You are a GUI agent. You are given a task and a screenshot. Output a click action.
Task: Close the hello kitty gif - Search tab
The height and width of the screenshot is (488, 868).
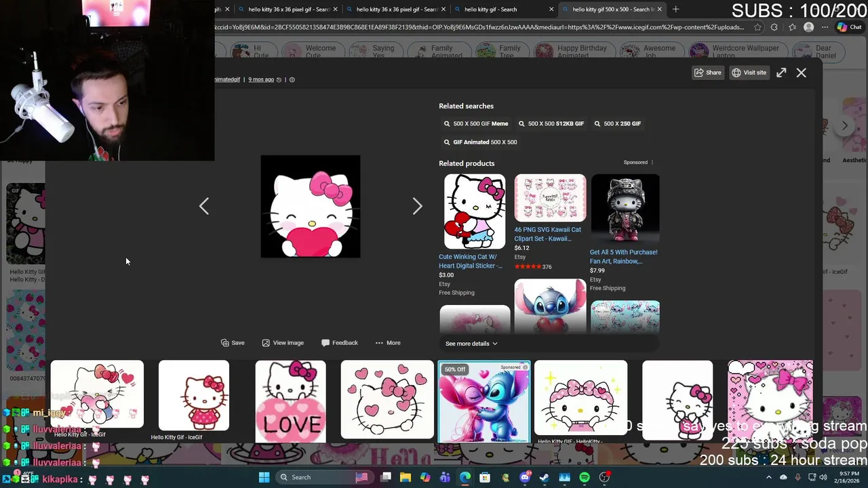point(551,9)
